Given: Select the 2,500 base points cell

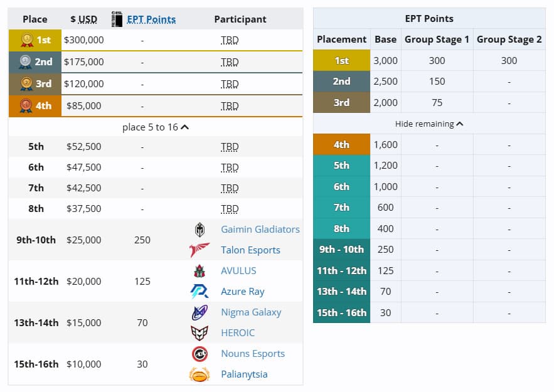Looking at the screenshot, I should (385, 82).
